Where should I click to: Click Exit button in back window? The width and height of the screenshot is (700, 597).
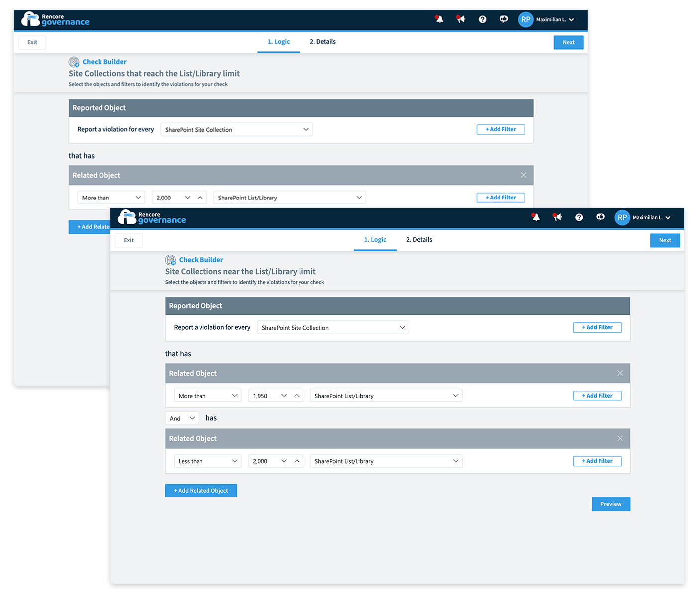coord(32,42)
